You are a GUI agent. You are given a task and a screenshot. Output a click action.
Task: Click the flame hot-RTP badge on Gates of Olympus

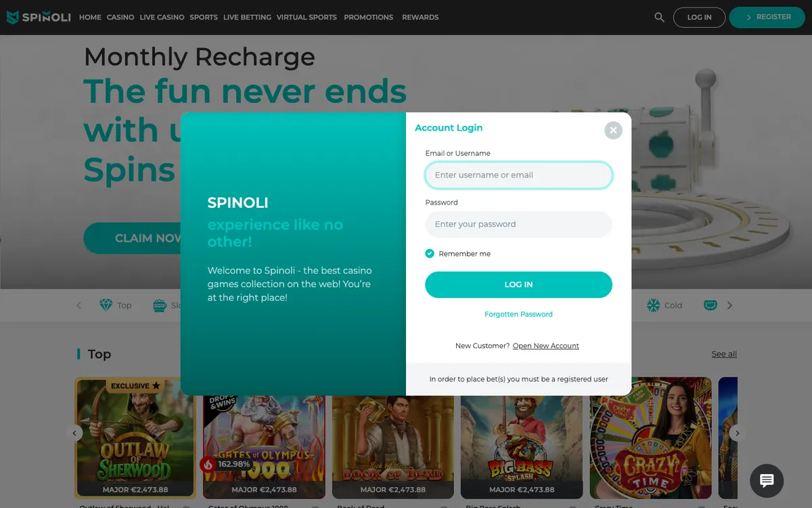coord(208,465)
